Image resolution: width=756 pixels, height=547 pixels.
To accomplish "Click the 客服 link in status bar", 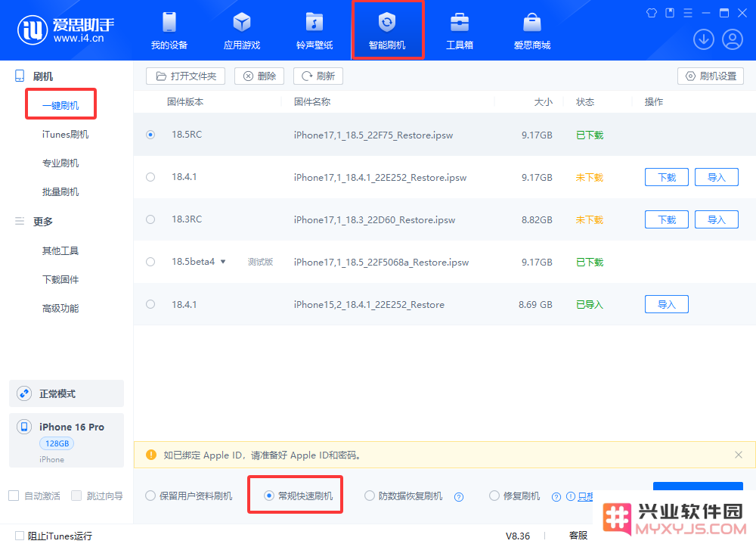I will pyautogui.click(x=578, y=536).
